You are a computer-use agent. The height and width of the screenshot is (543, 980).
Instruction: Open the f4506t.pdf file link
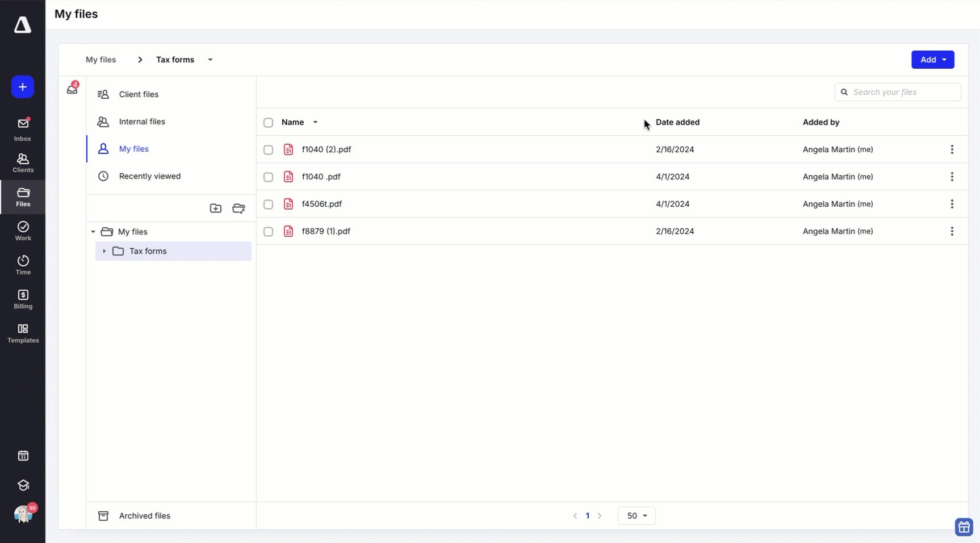pos(322,203)
